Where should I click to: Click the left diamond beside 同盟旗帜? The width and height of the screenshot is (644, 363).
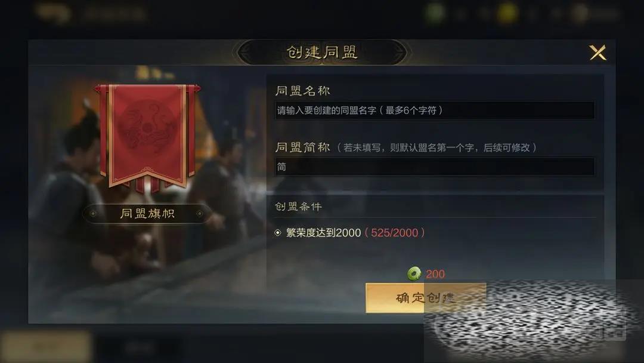pos(93,213)
